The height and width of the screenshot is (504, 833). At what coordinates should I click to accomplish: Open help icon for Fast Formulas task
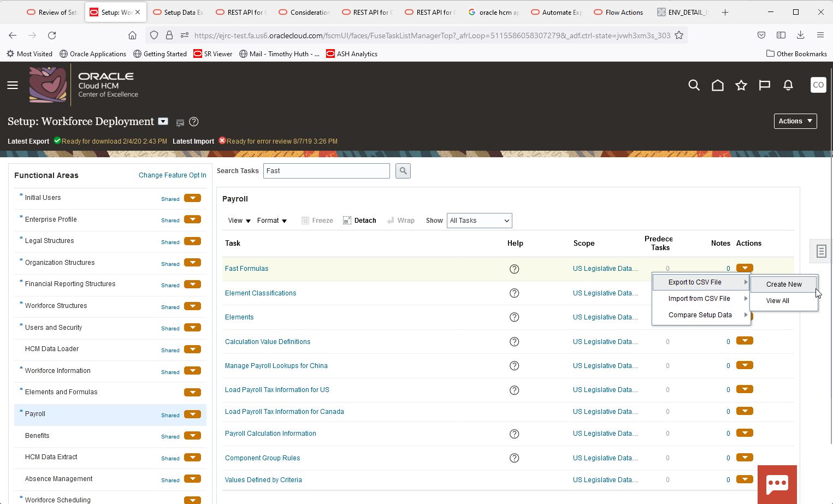point(514,269)
